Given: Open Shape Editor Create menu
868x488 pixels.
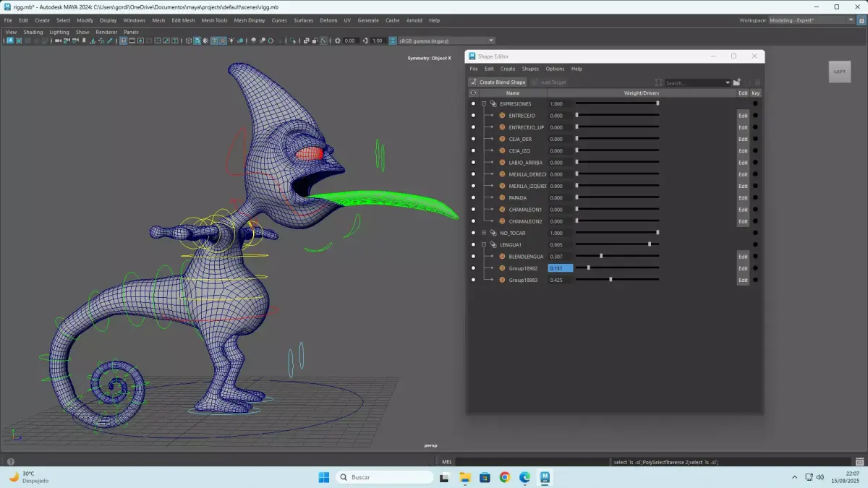Looking at the screenshot, I should (x=508, y=69).
